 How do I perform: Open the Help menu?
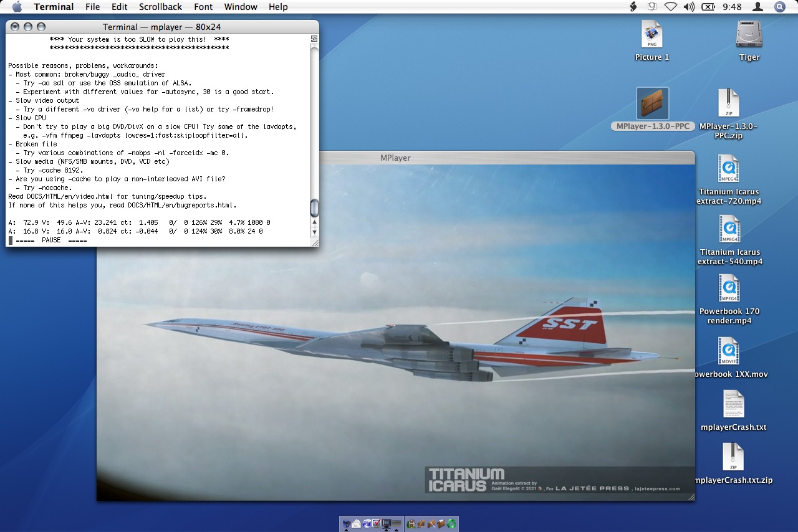(x=278, y=7)
